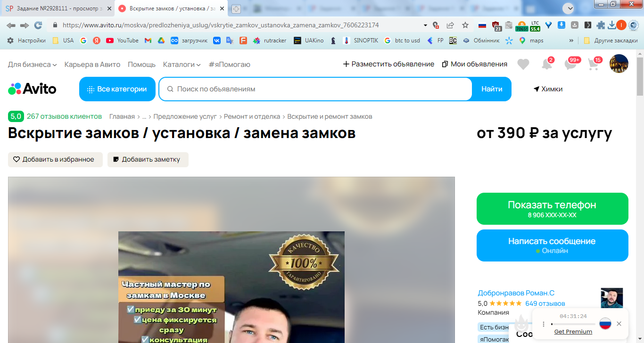Click the Avito logo

pyautogui.click(x=32, y=89)
